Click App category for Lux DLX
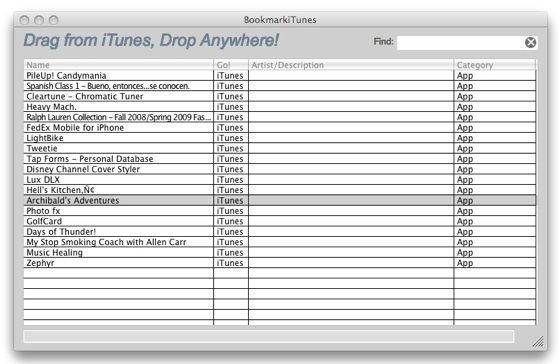The image size is (560, 364). (465, 180)
